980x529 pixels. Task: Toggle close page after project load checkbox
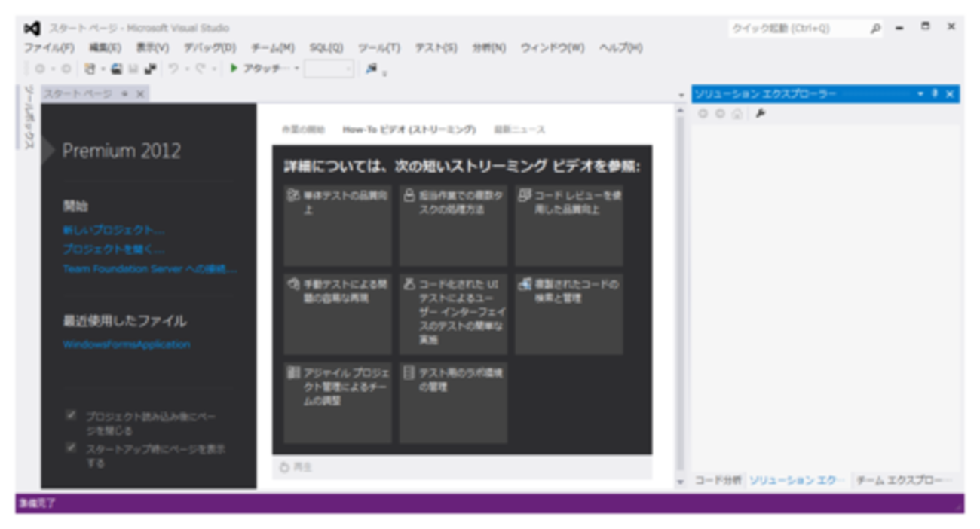pyautogui.click(x=72, y=415)
